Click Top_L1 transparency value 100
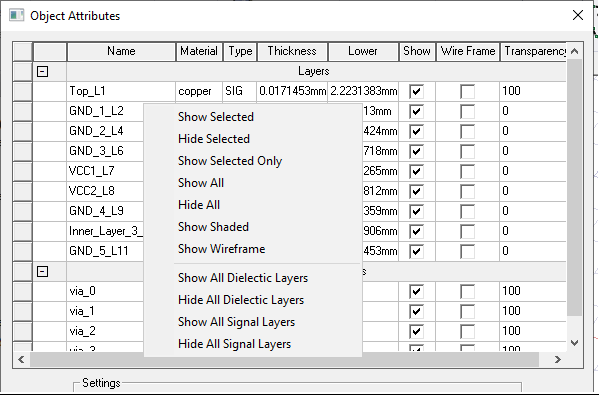Image resolution: width=599 pixels, height=400 pixels. click(533, 91)
